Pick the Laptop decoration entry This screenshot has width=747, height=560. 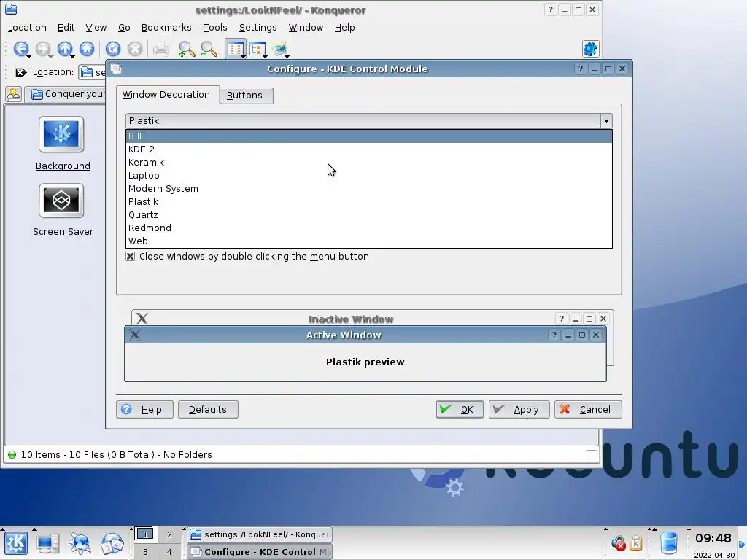click(368, 175)
